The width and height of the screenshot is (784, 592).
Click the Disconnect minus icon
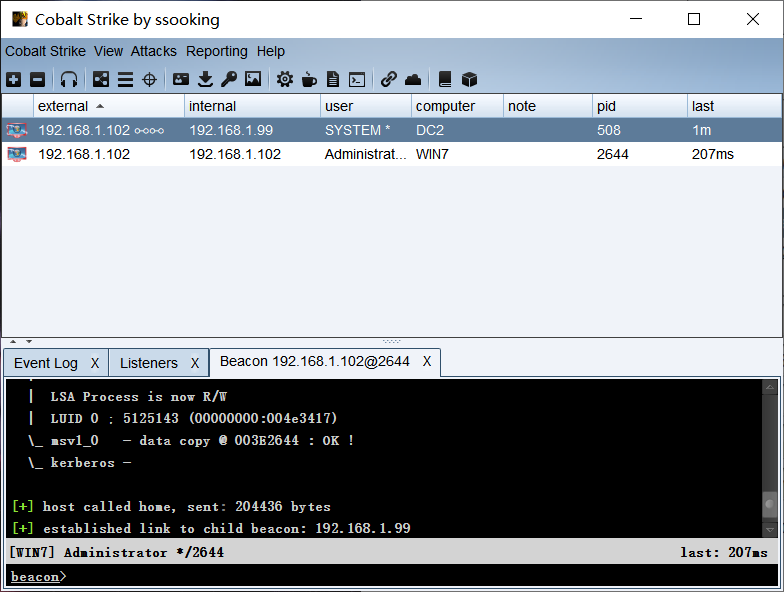pyautogui.click(x=38, y=80)
